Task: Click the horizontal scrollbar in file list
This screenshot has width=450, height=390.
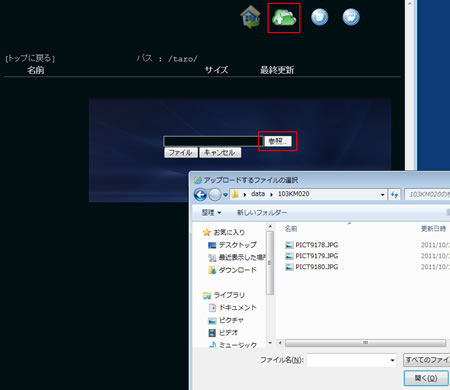Action: click(365, 343)
